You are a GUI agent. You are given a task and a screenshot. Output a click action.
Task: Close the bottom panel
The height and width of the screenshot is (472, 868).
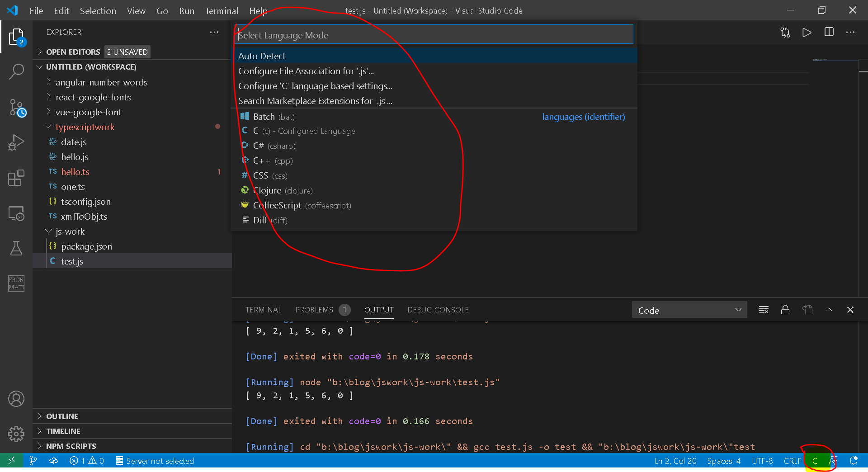coord(850,310)
